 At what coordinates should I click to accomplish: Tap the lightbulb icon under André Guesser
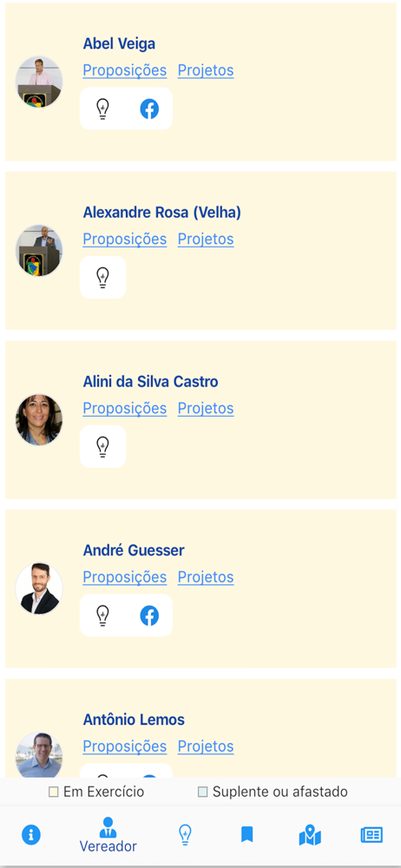(102, 615)
